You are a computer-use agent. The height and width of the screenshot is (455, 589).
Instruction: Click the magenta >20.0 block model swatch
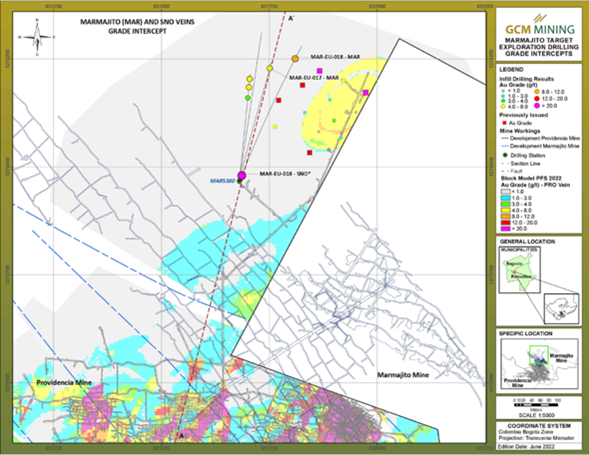505,228
